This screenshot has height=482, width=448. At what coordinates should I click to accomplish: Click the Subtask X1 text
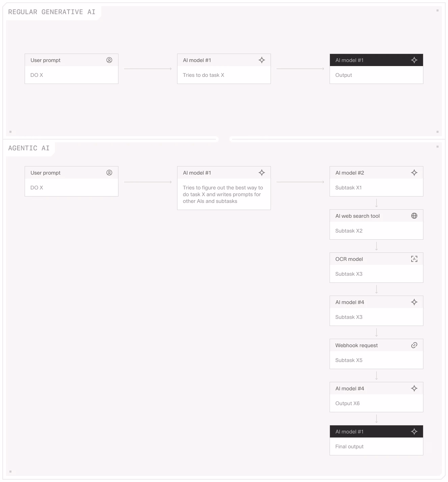tap(348, 188)
